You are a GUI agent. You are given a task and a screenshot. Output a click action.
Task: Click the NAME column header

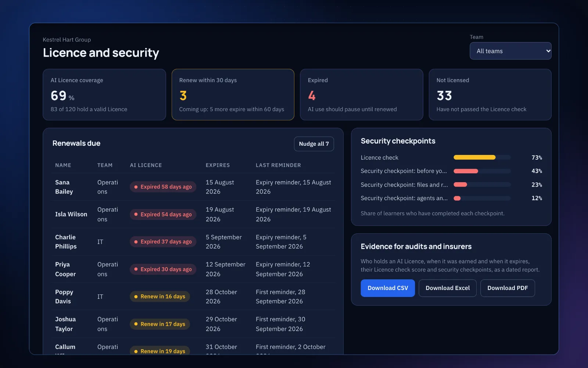point(63,165)
